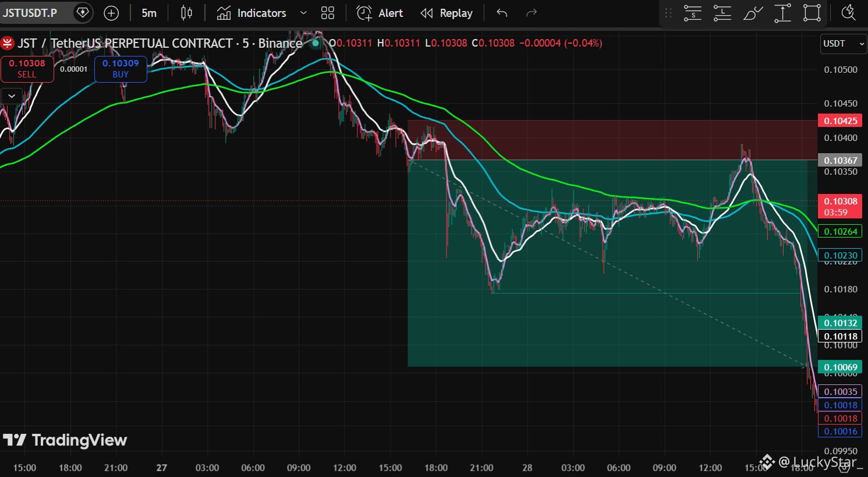
Task: Open the USDT currency dropdown
Action: (844, 44)
